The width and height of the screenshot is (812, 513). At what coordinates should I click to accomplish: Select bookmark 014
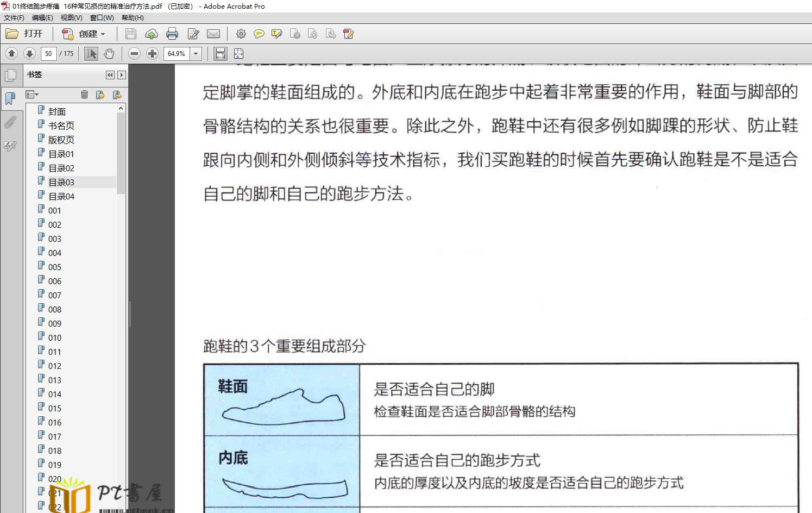click(x=54, y=394)
